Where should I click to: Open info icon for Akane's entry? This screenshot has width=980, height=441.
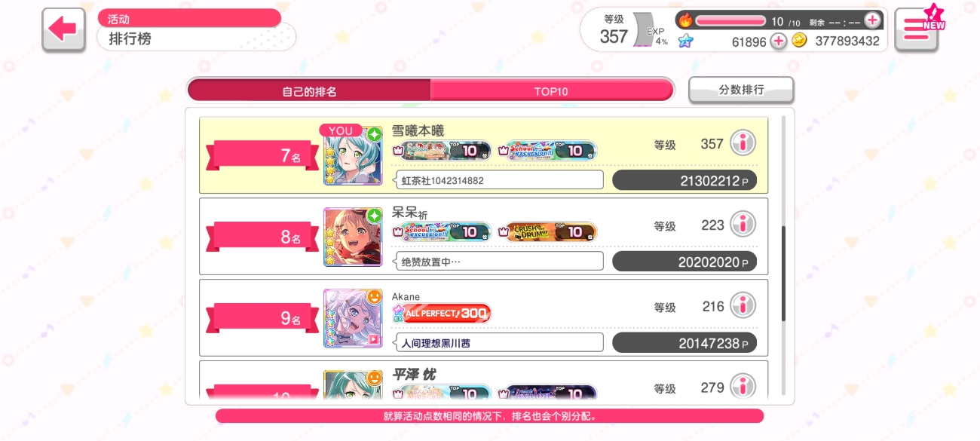click(743, 305)
